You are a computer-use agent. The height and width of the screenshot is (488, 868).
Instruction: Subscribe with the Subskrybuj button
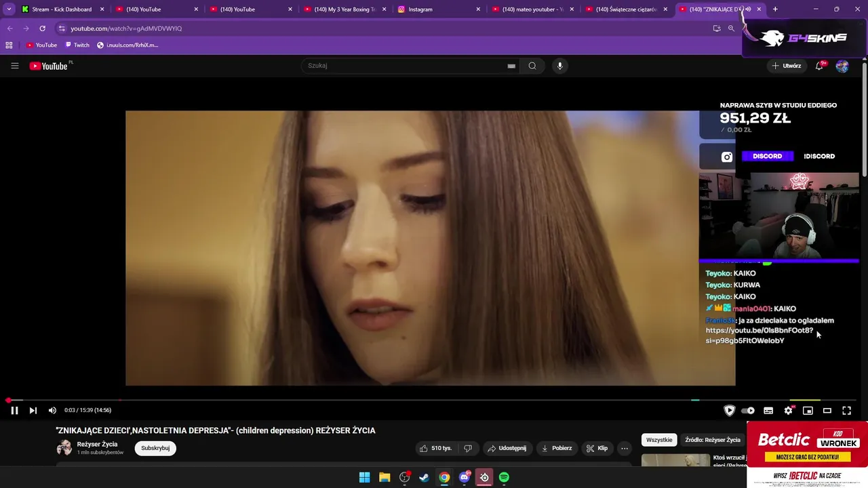point(155,448)
